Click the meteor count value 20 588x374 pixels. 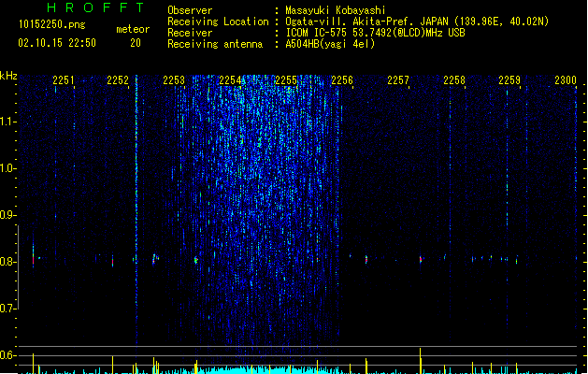point(136,43)
